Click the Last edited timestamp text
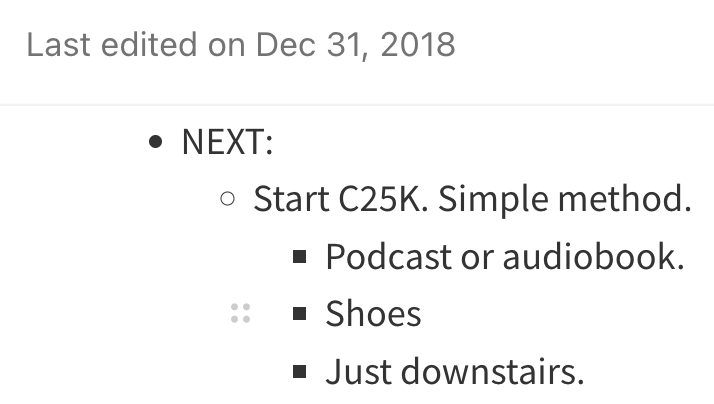714x404 pixels. pos(240,45)
